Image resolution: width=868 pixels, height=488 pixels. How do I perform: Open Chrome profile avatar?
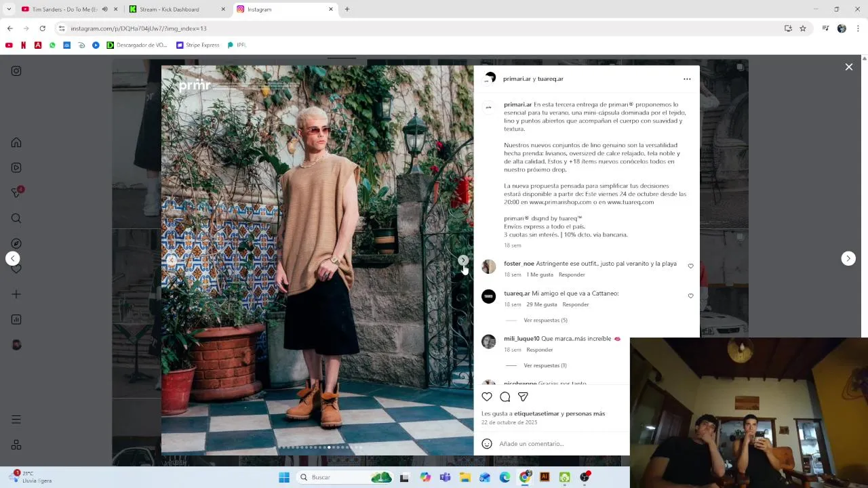(842, 28)
